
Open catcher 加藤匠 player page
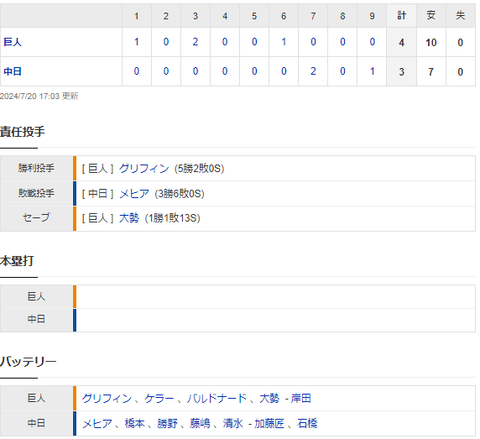point(269,423)
